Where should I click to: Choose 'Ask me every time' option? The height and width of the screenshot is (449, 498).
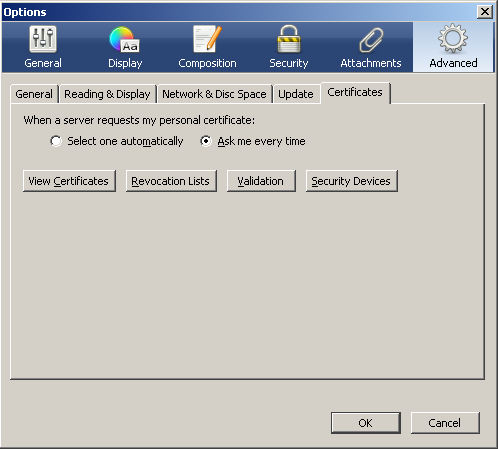(x=206, y=141)
